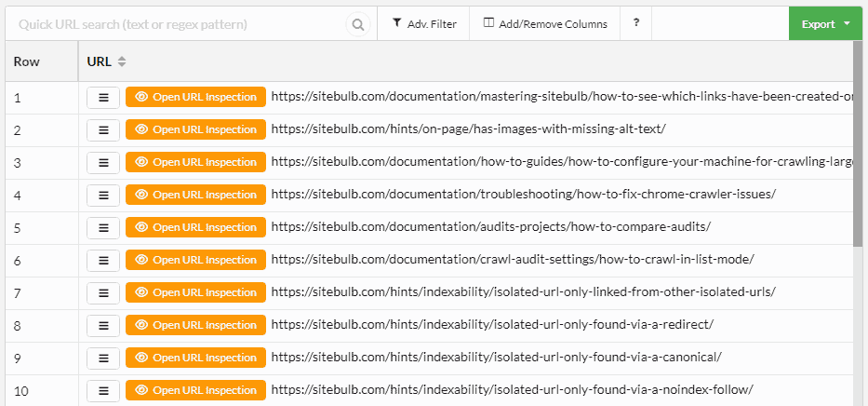
Task: Open URL Inspection for row 2
Action: point(195,129)
